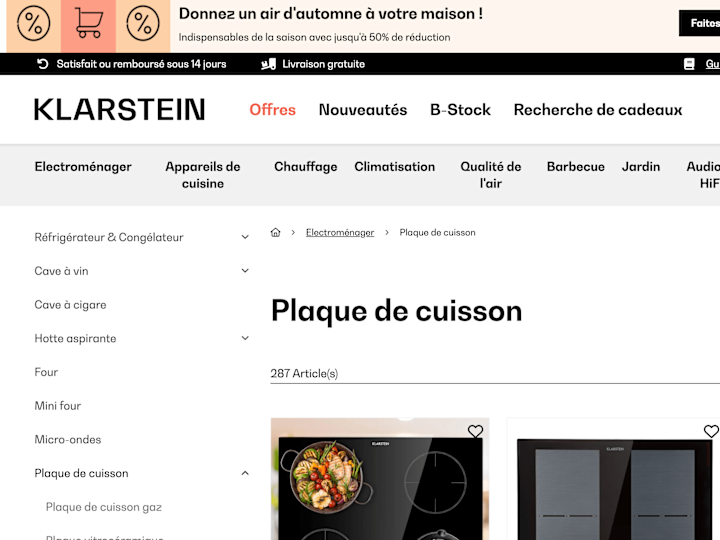Click the book icon in the black bar
Screen dimensions: 720x540
click(x=689, y=64)
